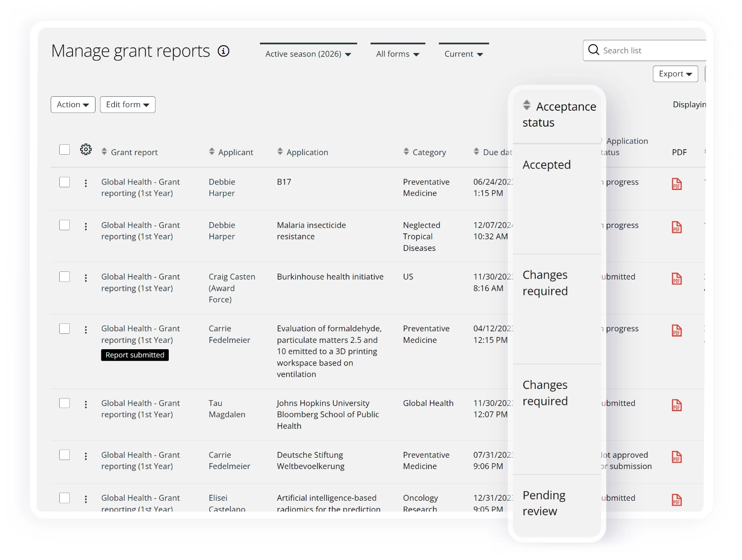This screenshot has height=560, width=742.
Task: Click the info icon beside Manage grant reports
Action: pyautogui.click(x=224, y=51)
